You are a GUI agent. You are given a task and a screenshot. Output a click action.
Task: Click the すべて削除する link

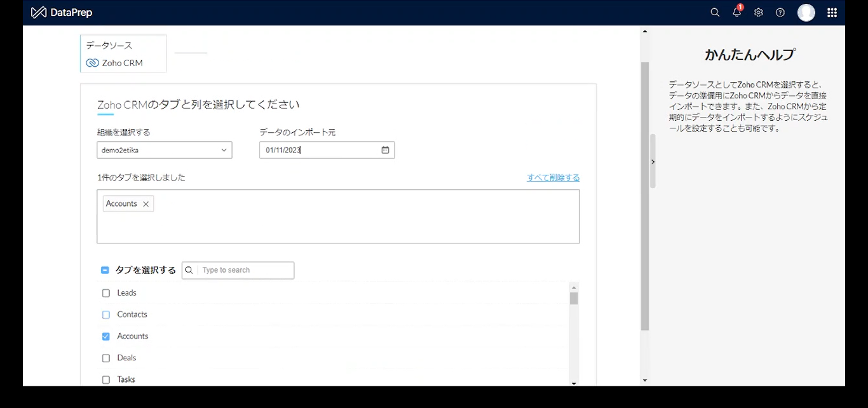point(553,178)
